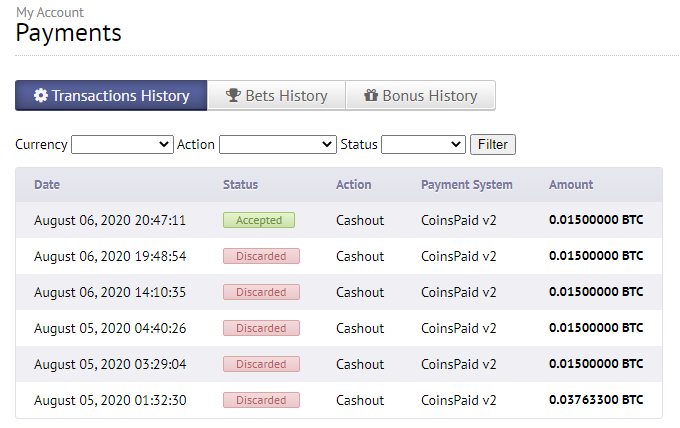The image size is (680, 428).
Task: Click the Discarded badge for 01:32:30 transaction
Action: (261, 400)
